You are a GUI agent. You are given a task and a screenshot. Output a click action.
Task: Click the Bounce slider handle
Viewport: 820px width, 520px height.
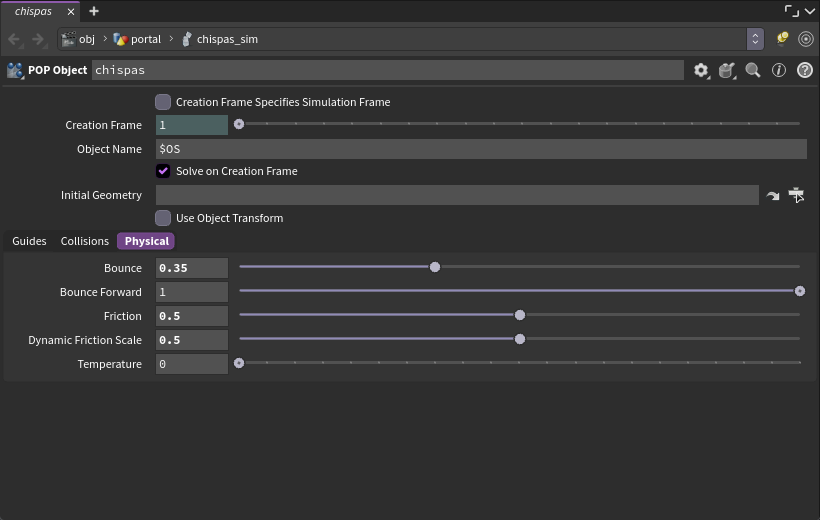(x=435, y=267)
